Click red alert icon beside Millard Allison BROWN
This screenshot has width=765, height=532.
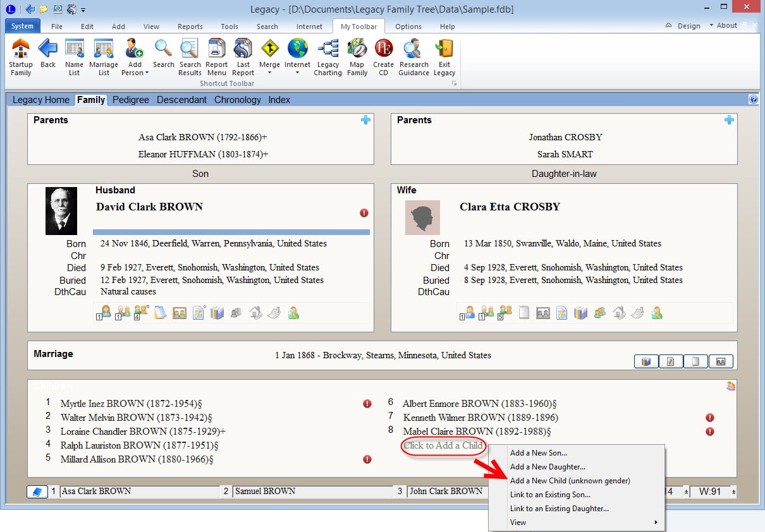pos(367,459)
